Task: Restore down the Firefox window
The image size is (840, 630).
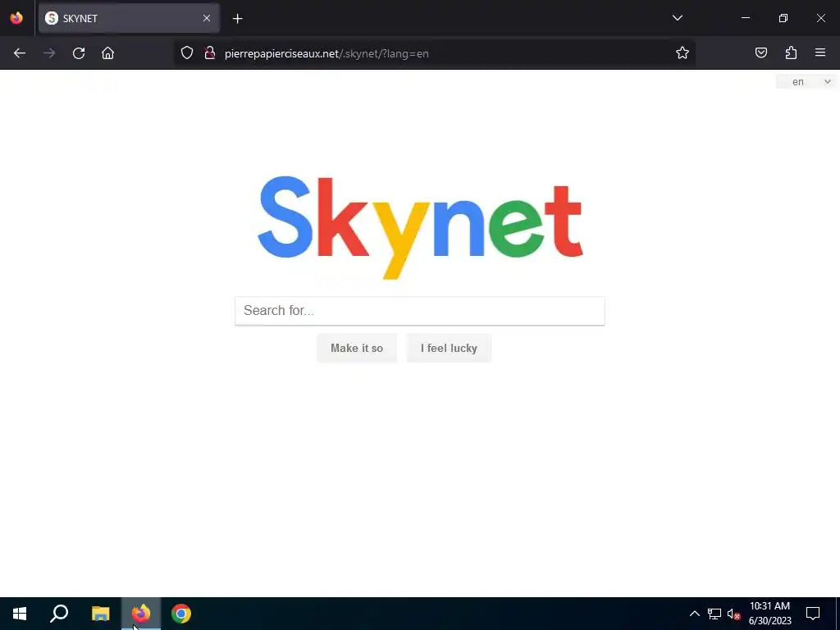Action: tap(783, 18)
